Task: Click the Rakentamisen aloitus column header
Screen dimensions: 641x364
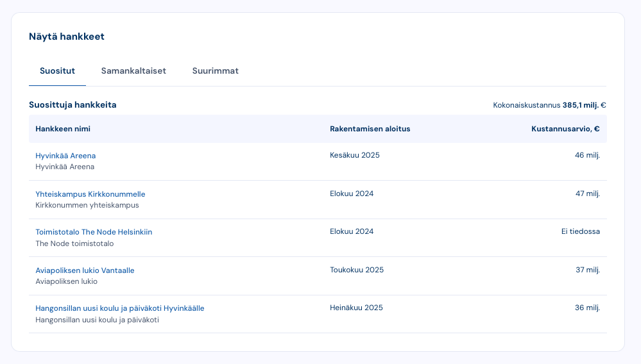Action: point(370,129)
